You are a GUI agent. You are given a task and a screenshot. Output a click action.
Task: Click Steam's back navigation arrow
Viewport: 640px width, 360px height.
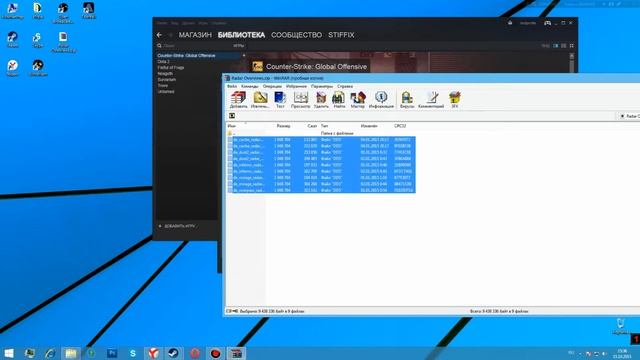tap(160, 35)
